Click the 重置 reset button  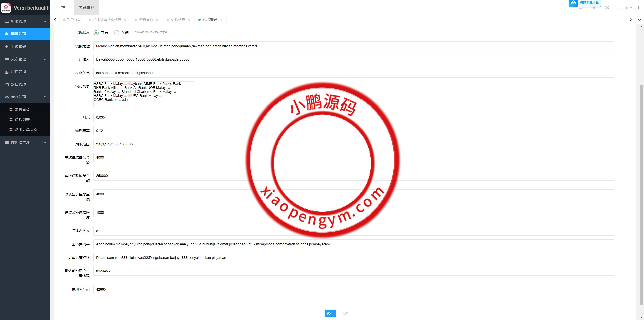tap(344, 313)
